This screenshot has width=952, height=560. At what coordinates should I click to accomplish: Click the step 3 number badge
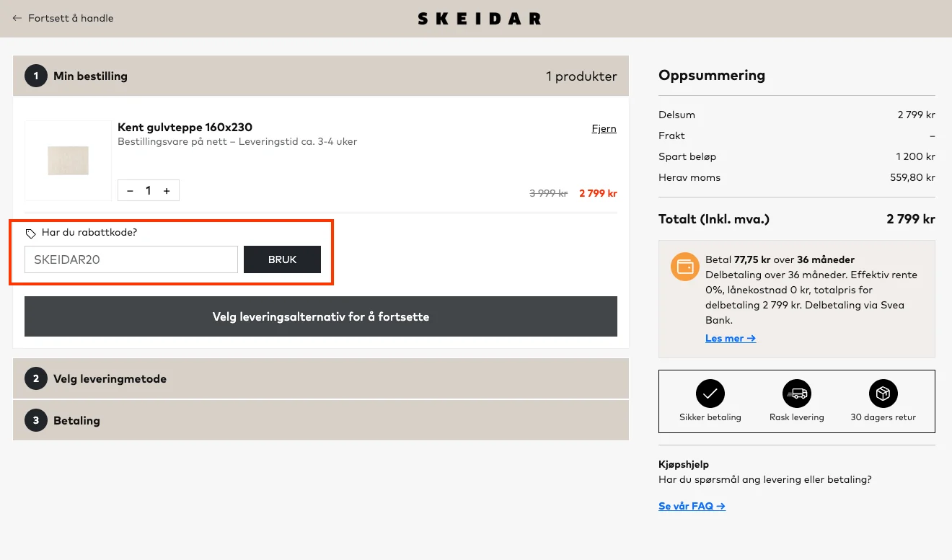click(x=36, y=420)
